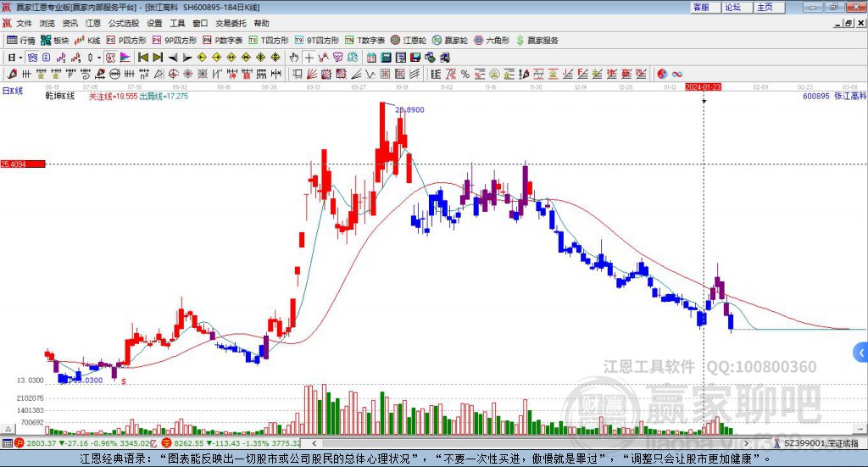Screen dimensions: 868x467
Task: Open the 浏览 menu
Action: coord(47,23)
